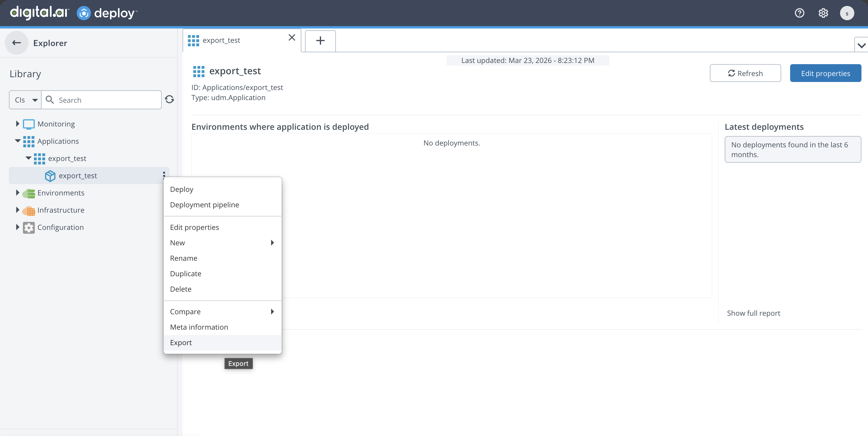Click the Show full report link
The image size is (868, 436).
754,313
